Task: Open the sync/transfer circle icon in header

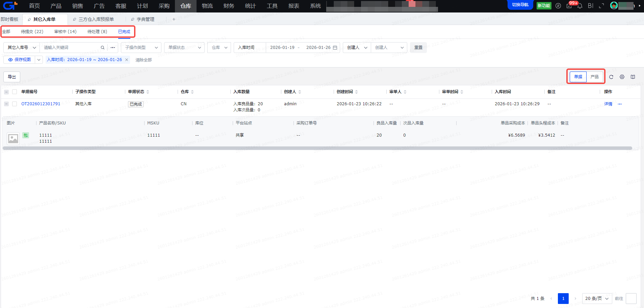Action: [x=558, y=6]
